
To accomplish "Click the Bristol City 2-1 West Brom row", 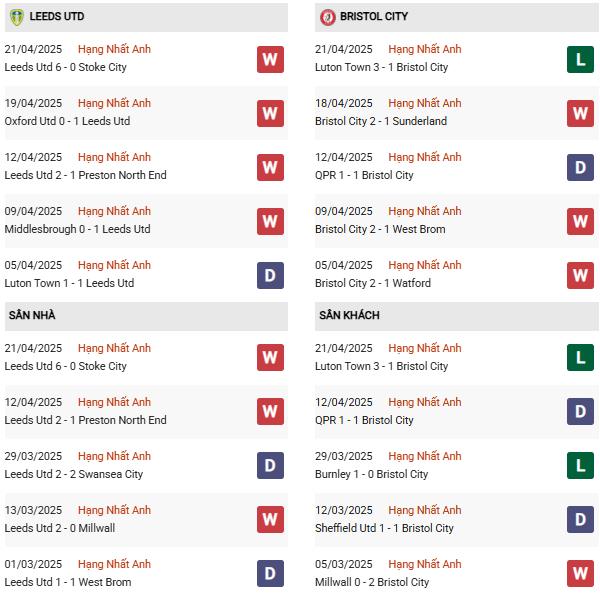I will click(x=380, y=229).
